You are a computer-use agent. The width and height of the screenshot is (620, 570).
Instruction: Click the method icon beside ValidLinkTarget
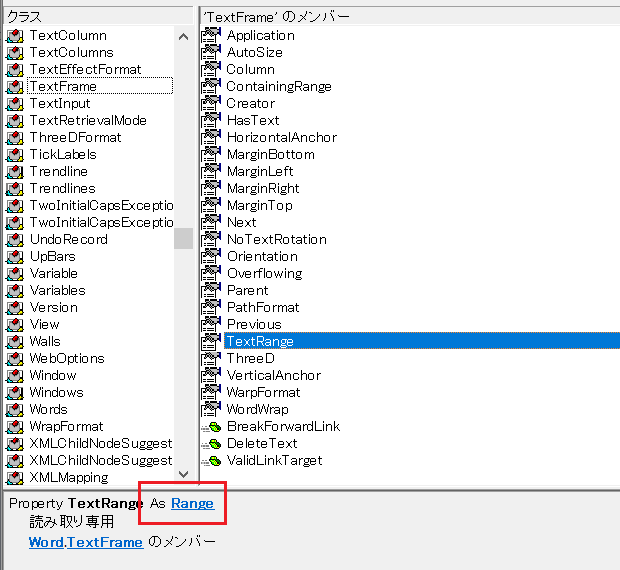[212, 461]
